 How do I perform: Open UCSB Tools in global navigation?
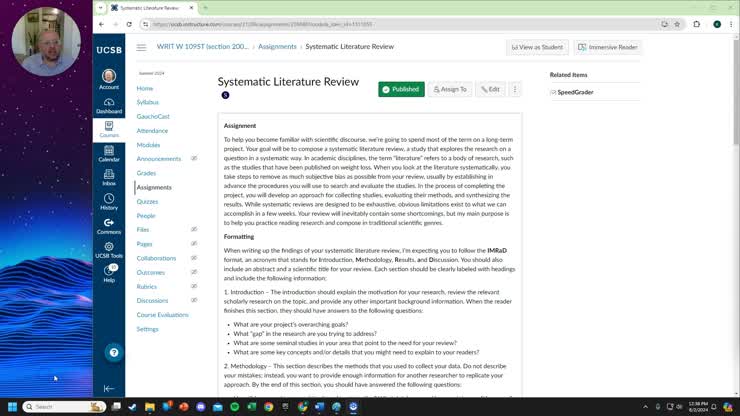click(x=109, y=250)
